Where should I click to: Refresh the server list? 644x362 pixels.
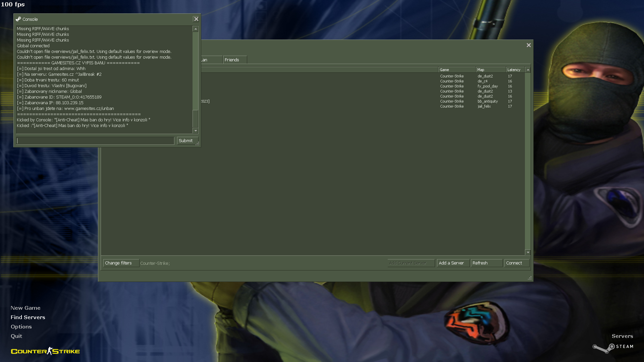coord(486,263)
